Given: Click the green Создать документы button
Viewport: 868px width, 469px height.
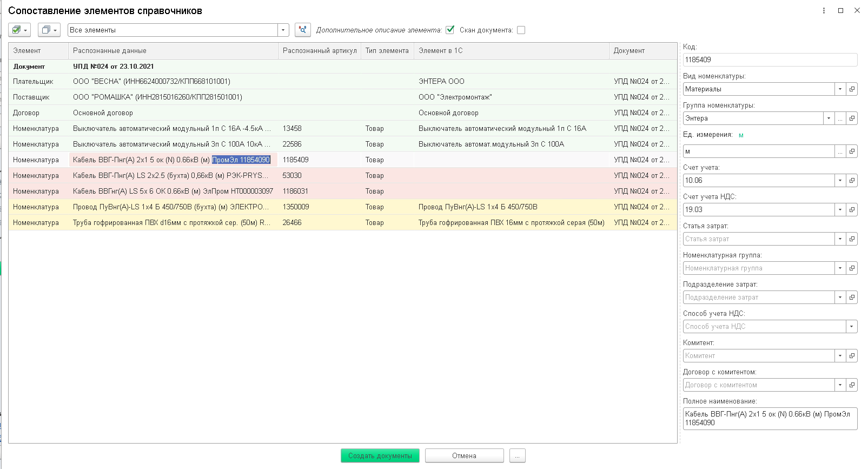Looking at the screenshot, I should click(x=380, y=456).
